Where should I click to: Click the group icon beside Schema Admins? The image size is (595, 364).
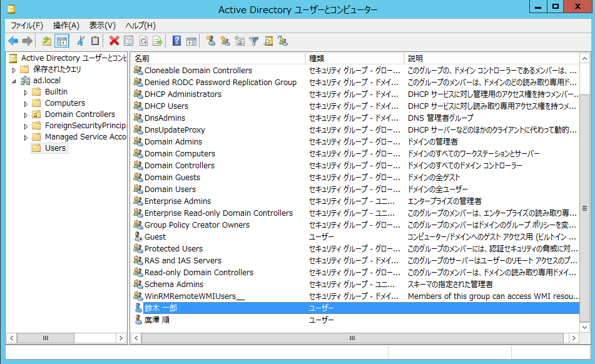pos(138,284)
